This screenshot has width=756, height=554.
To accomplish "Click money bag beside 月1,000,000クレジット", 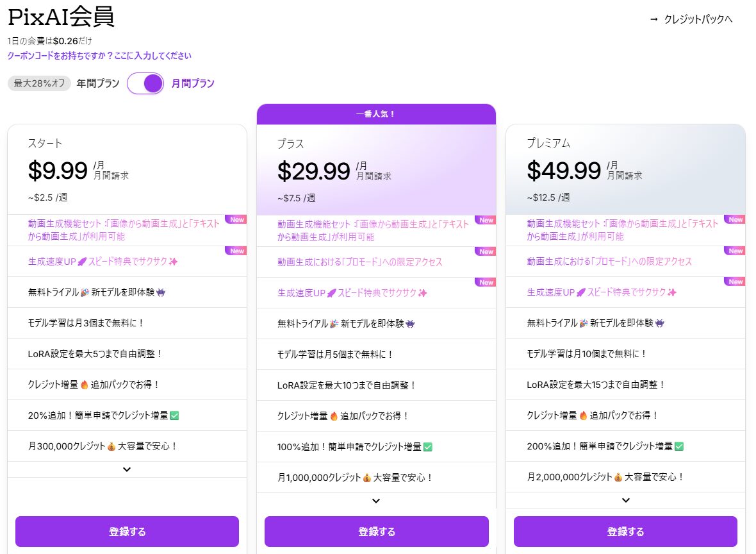I will point(367,478).
